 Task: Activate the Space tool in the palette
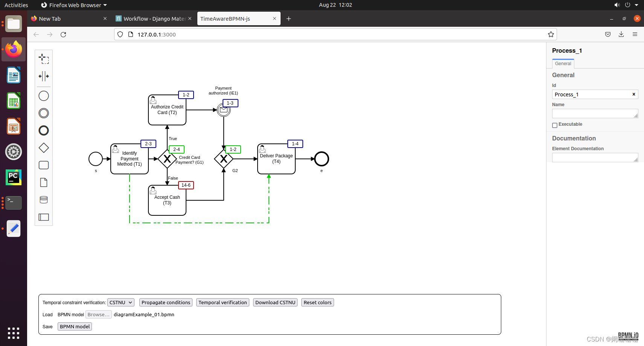pyautogui.click(x=44, y=76)
